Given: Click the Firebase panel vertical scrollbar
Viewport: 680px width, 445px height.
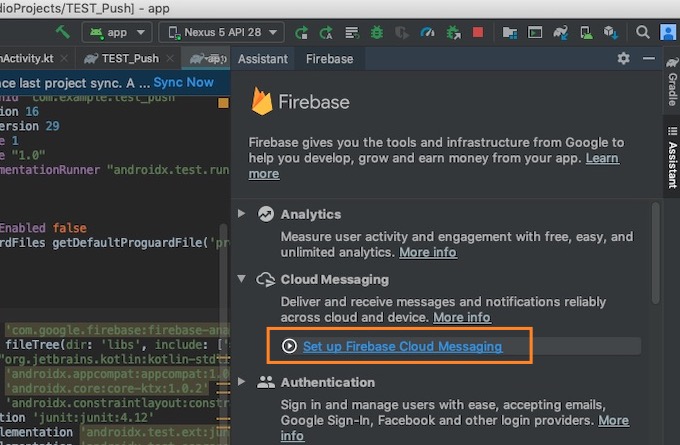Looking at the screenshot, I should tap(655, 252).
